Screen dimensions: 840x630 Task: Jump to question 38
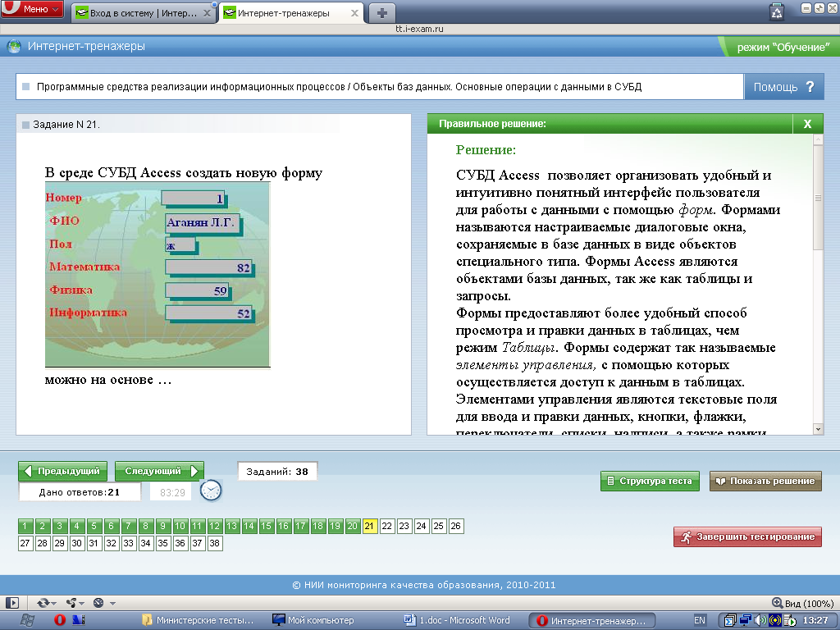pyautogui.click(x=214, y=543)
